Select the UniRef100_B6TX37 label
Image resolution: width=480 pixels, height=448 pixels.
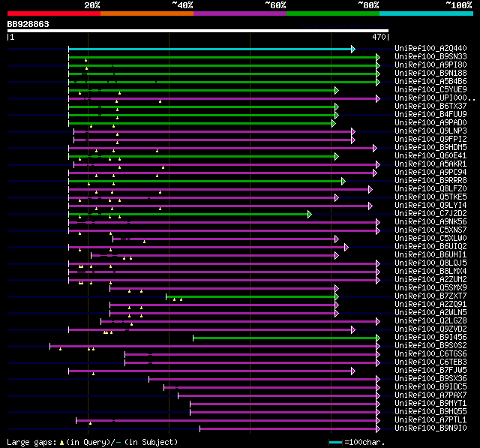pyautogui.click(x=430, y=107)
